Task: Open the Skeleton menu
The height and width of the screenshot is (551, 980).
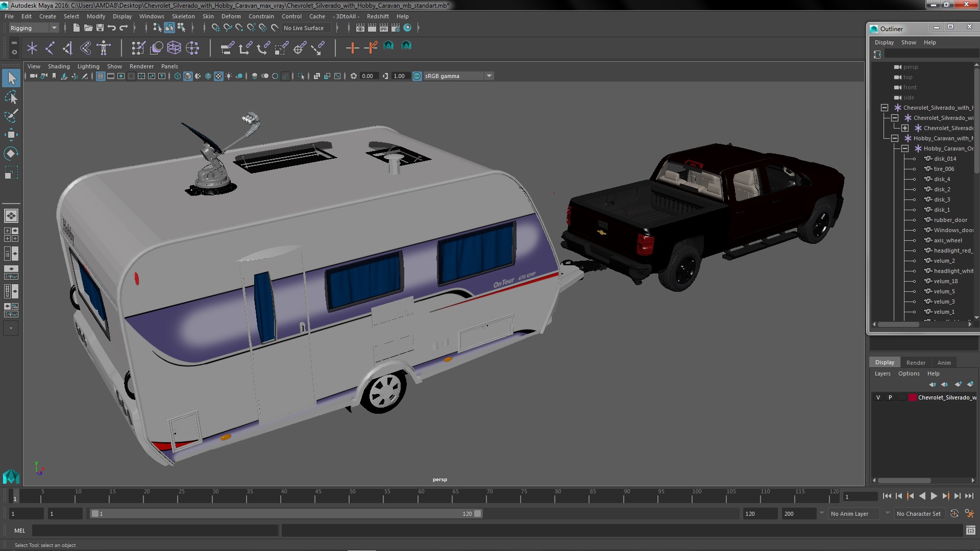Action: click(x=183, y=16)
